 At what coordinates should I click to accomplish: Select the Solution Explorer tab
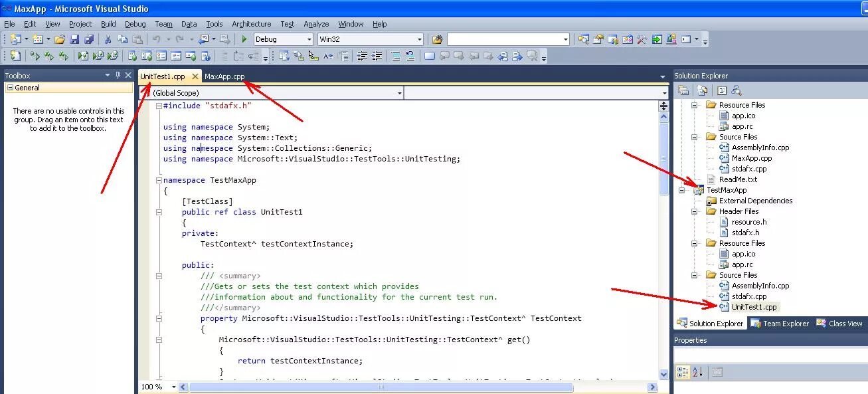point(710,324)
